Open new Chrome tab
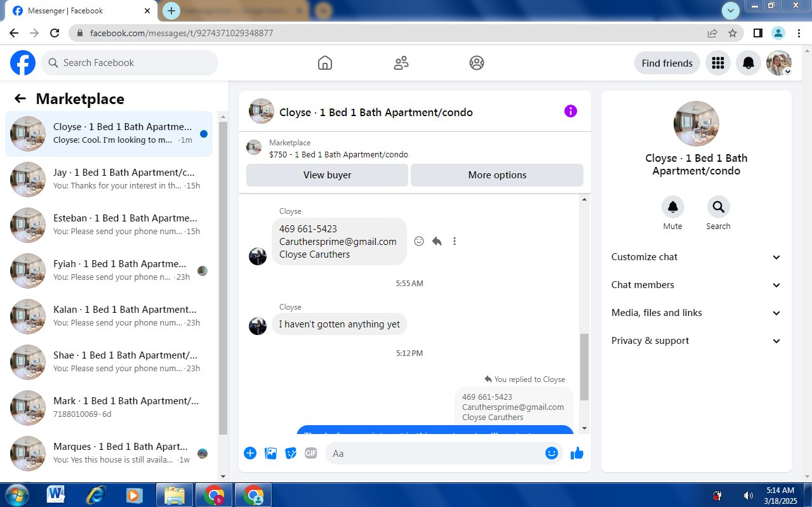Image resolution: width=812 pixels, height=507 pixels. [171, 11]
